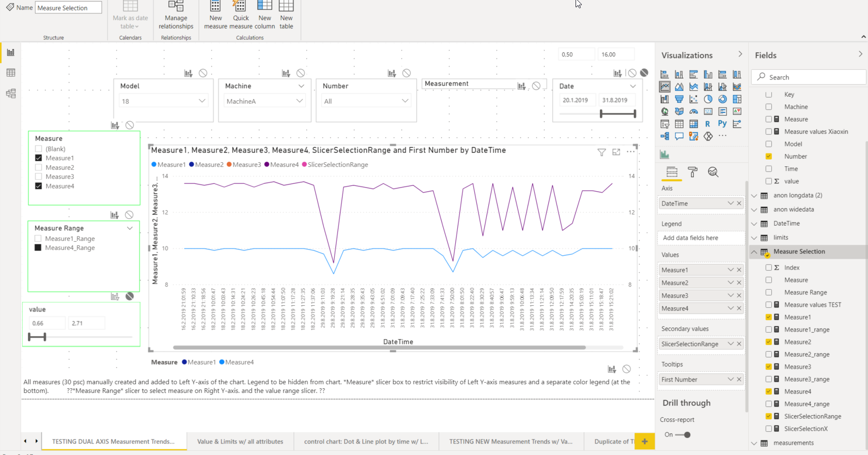Open Model view from left sidebar

(11, 93)
